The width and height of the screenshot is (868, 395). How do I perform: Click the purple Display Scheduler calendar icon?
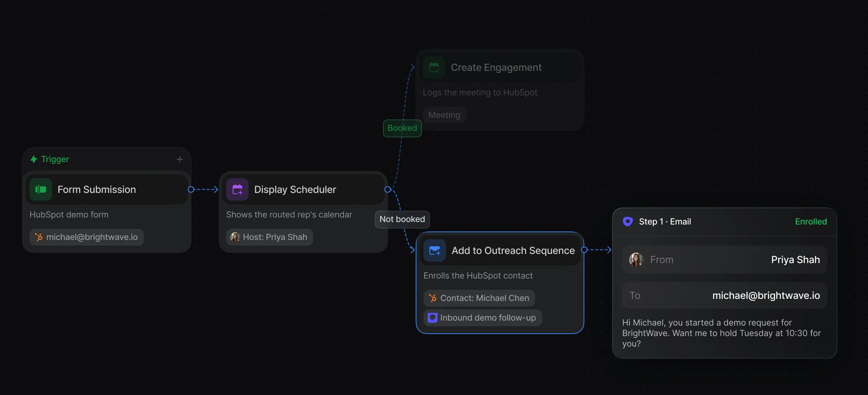point(237,189)
